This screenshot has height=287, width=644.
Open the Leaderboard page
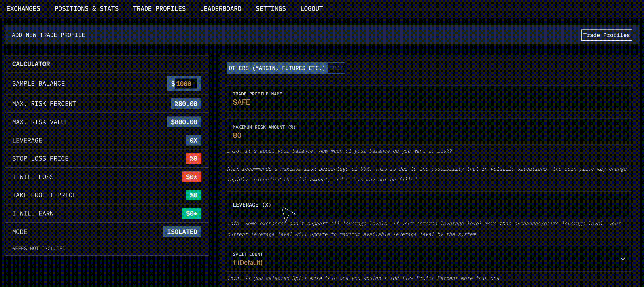pyautogui.click(x=221, y=9)
